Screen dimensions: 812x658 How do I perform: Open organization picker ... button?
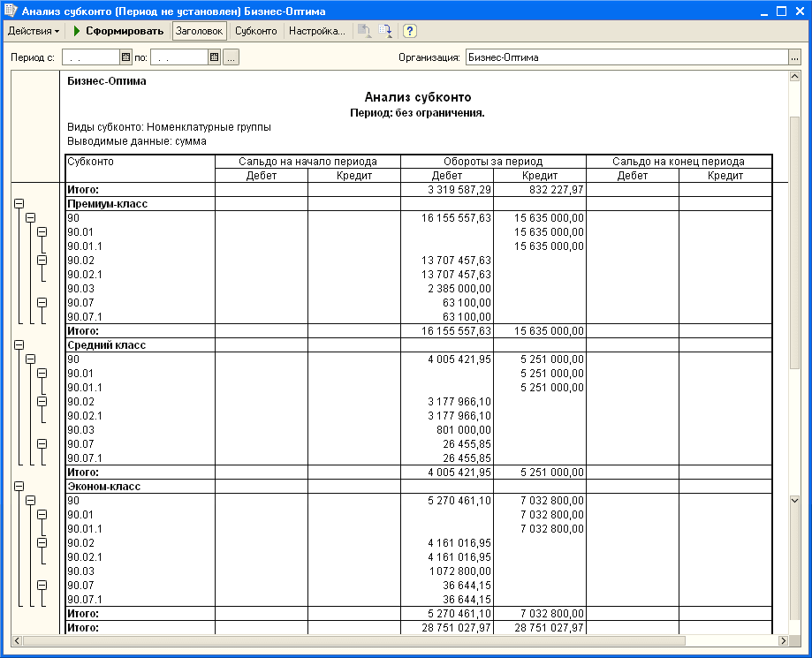pos(795,57)
